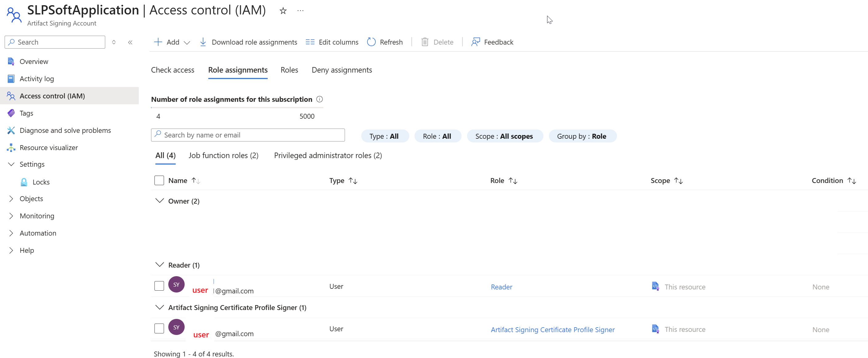Click the Activity log icon
868x358 pixels.
click(x=11, y=78)
